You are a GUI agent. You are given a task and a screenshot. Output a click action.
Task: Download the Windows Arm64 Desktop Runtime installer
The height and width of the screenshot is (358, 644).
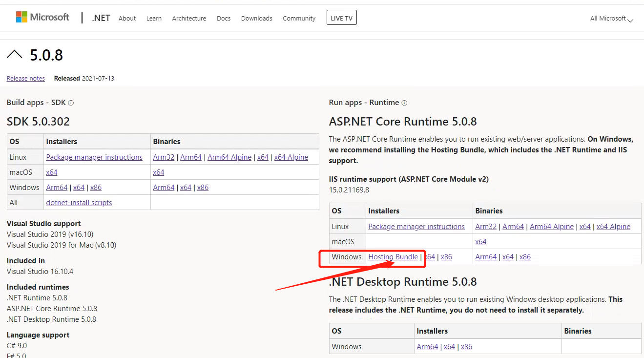[427, 346]
